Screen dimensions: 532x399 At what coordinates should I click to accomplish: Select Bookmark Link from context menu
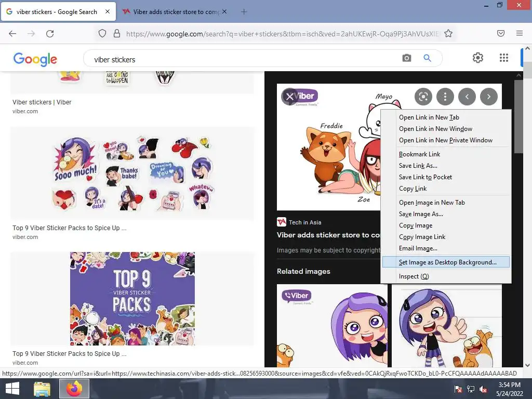(446, 154)
